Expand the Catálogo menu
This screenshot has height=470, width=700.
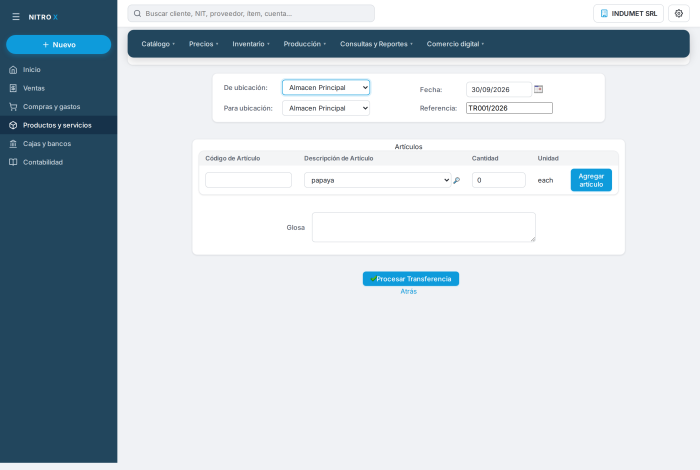point(158,44)
